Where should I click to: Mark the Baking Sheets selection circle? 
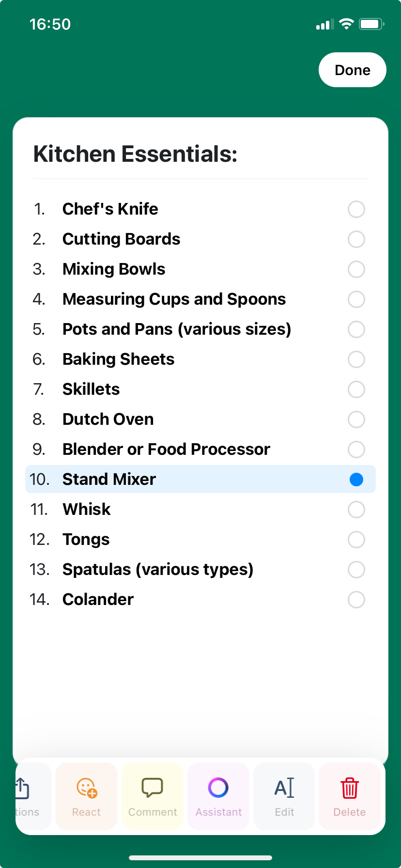(356, 359)
